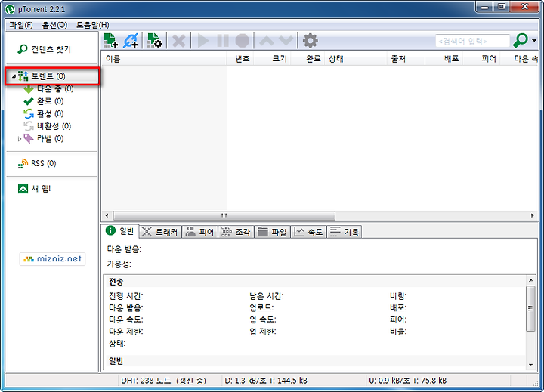Click the Move Up Queue arrow
Viewport: 544px width, 392px height.
267,41
